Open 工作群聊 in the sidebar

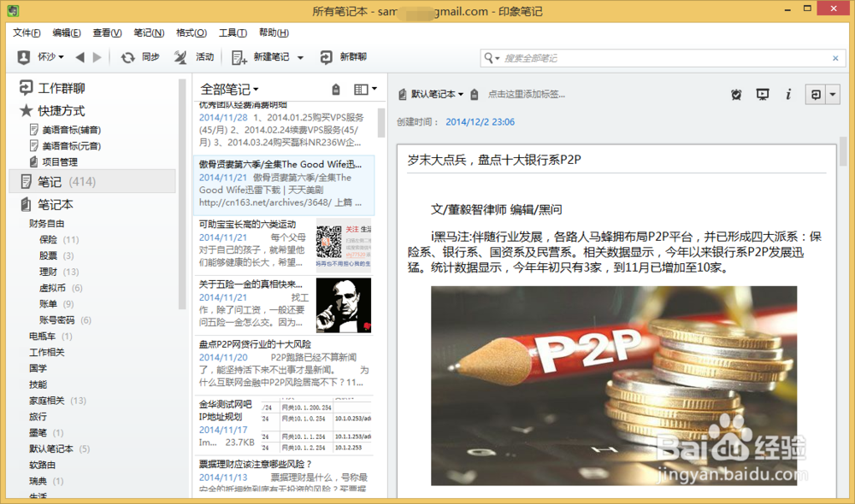coord(52,88)
